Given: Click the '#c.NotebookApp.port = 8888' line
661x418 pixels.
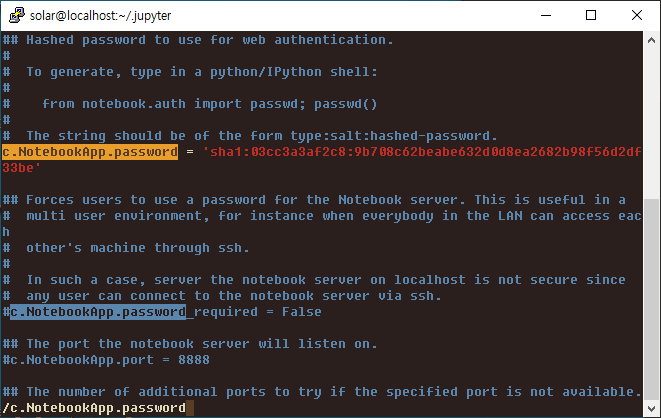Looking at the screenshot, I should (x=106, y=360).
